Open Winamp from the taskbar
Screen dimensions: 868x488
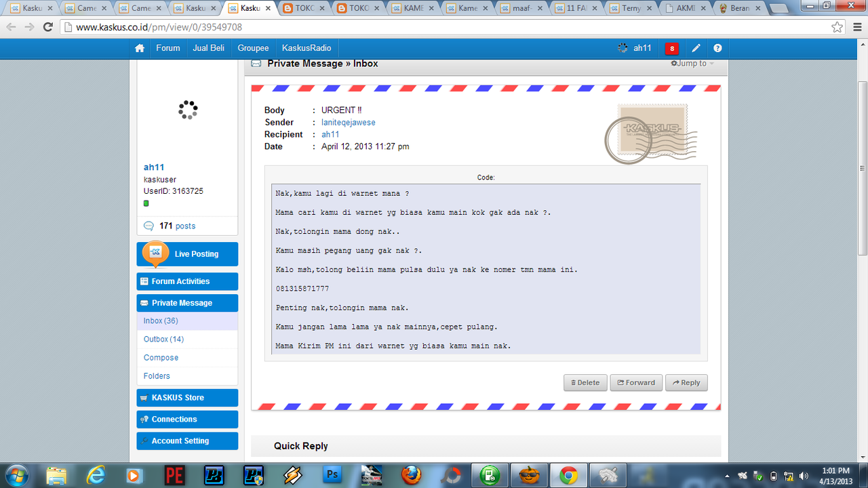pos(292,475)
